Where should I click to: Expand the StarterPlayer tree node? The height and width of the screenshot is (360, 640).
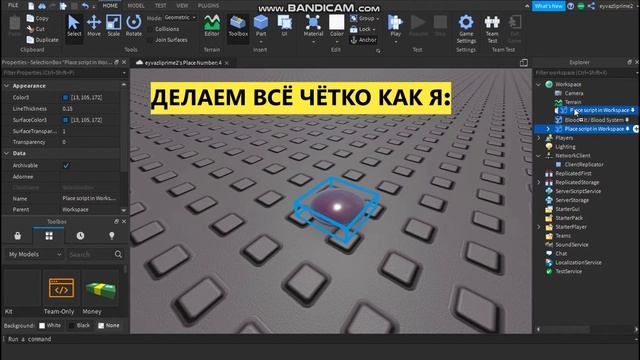tap(538, 227)
